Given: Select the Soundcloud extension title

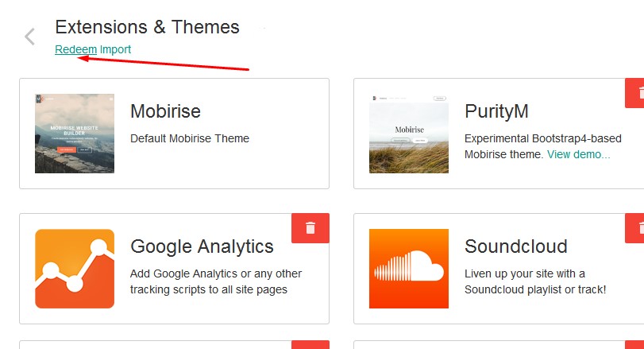Looking at the screenshot, I should tap(516, 246).
